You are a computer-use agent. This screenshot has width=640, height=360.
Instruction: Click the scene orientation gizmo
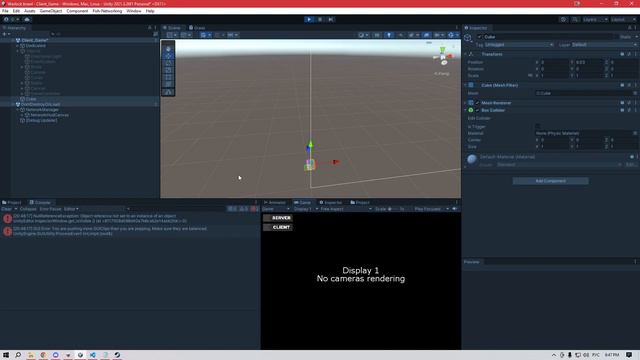tap(443, 57)
